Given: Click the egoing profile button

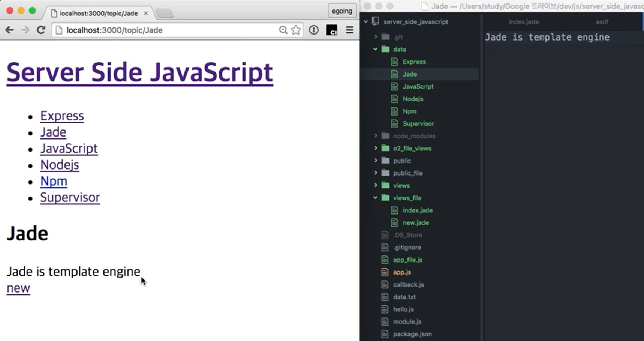Looking at the screenshot, I should coord(342,11).
